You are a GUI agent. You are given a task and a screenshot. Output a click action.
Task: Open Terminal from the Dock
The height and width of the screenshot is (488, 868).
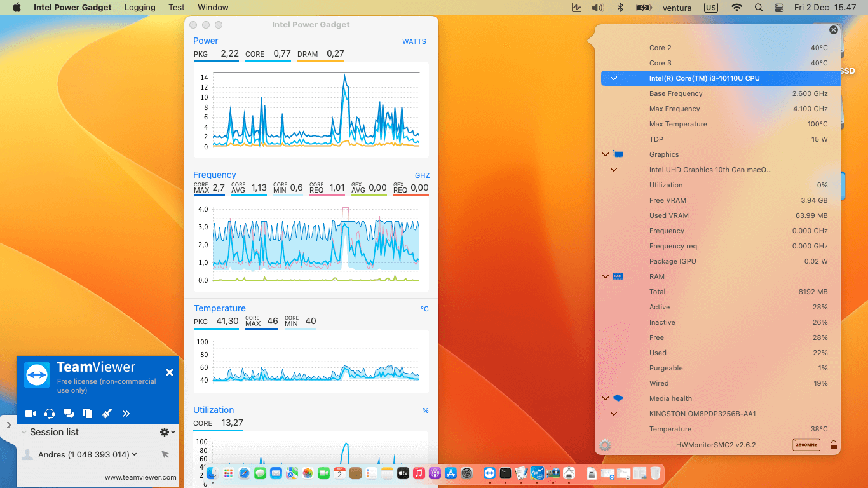click(x=505, y=473)
